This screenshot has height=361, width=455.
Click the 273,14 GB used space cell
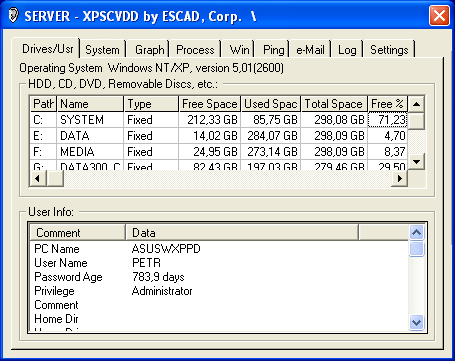click(271, 152)
